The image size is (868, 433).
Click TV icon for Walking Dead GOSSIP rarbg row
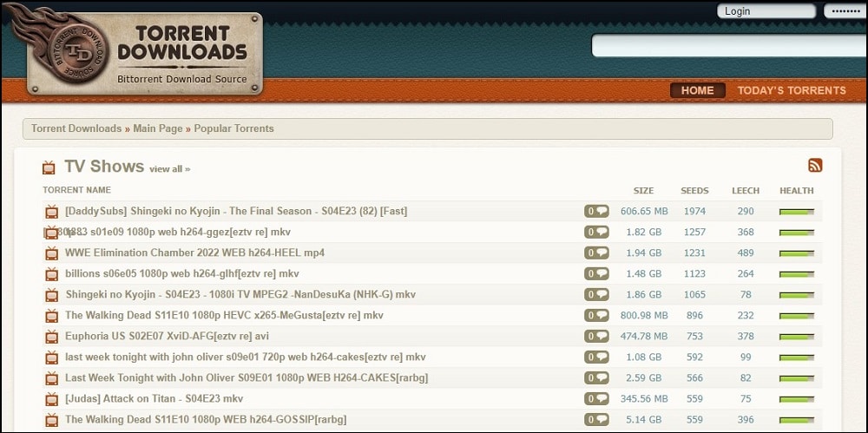(51, 420)
